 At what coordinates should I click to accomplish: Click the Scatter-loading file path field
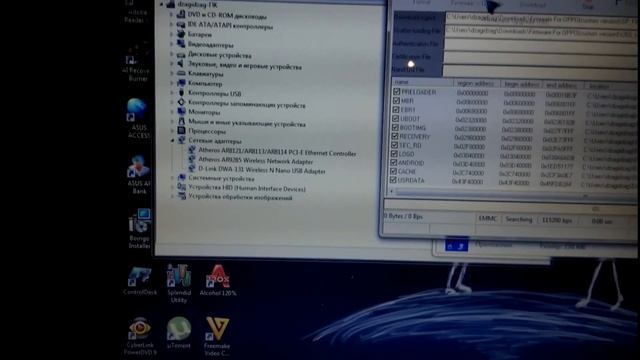[x=541, y=33]
